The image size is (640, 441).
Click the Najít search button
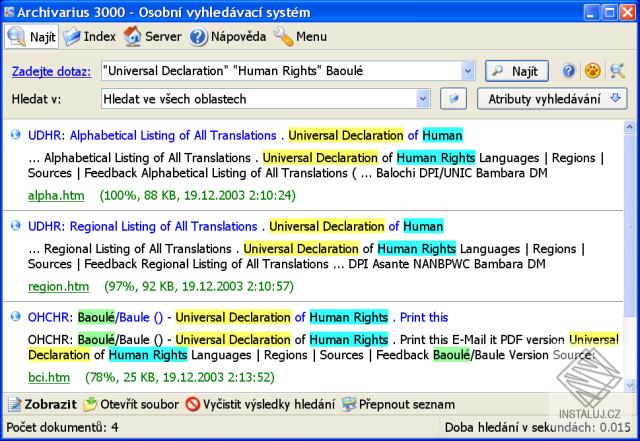tap(517, 71)
